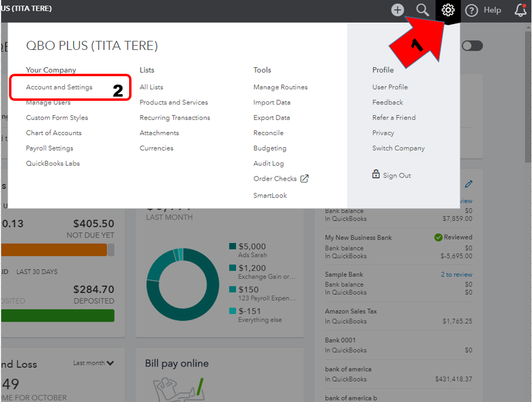
Task: Click the Order Checks external link icon
Action: 304,178
